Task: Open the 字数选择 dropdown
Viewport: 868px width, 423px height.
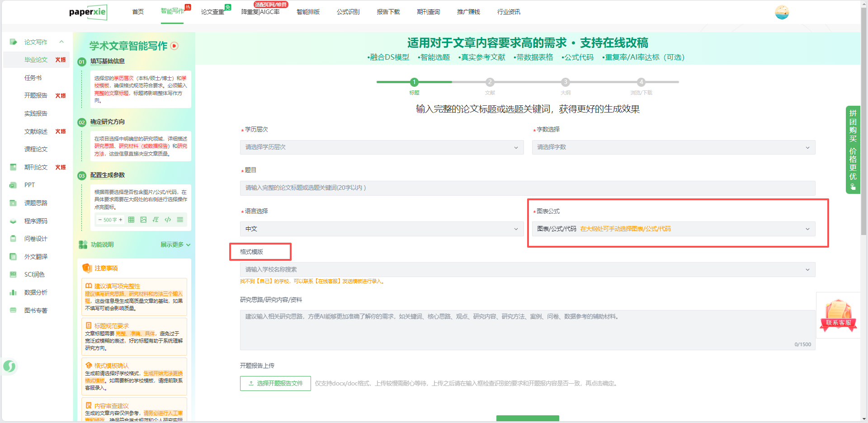Action: 673,147
